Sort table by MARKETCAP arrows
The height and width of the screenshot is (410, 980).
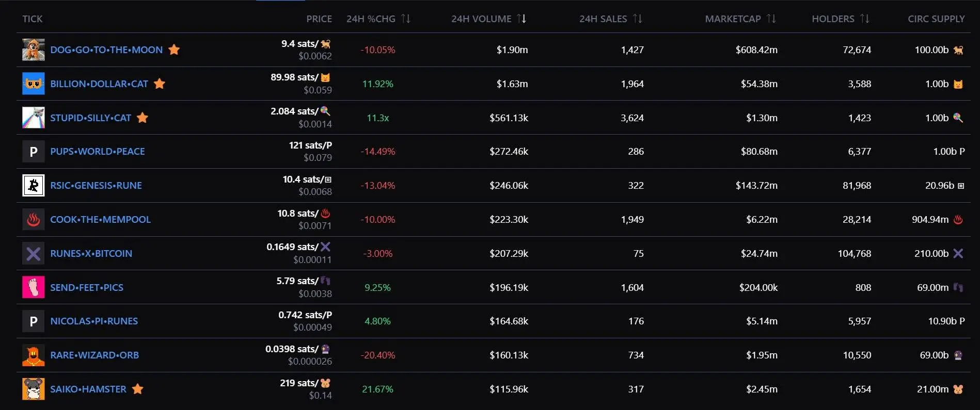coord(771,19)
